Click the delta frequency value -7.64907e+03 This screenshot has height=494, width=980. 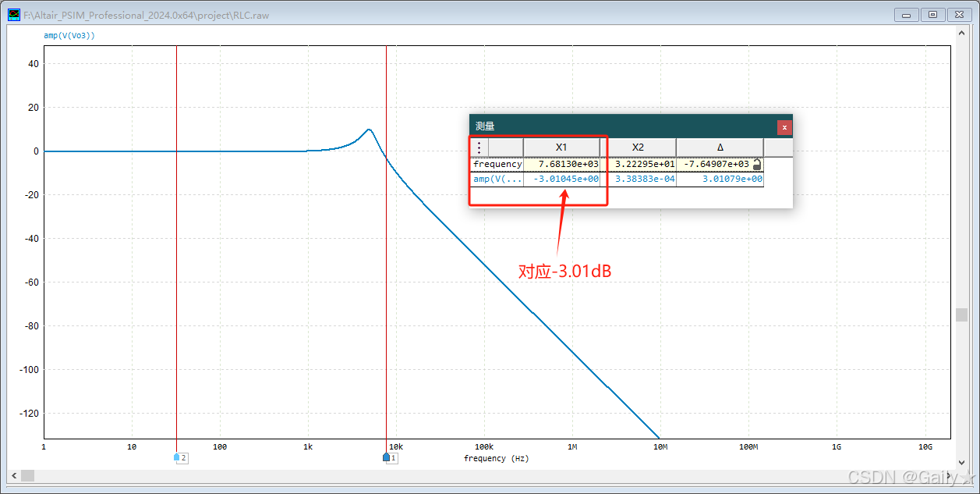pyautogui.click(x=716, y=165)
